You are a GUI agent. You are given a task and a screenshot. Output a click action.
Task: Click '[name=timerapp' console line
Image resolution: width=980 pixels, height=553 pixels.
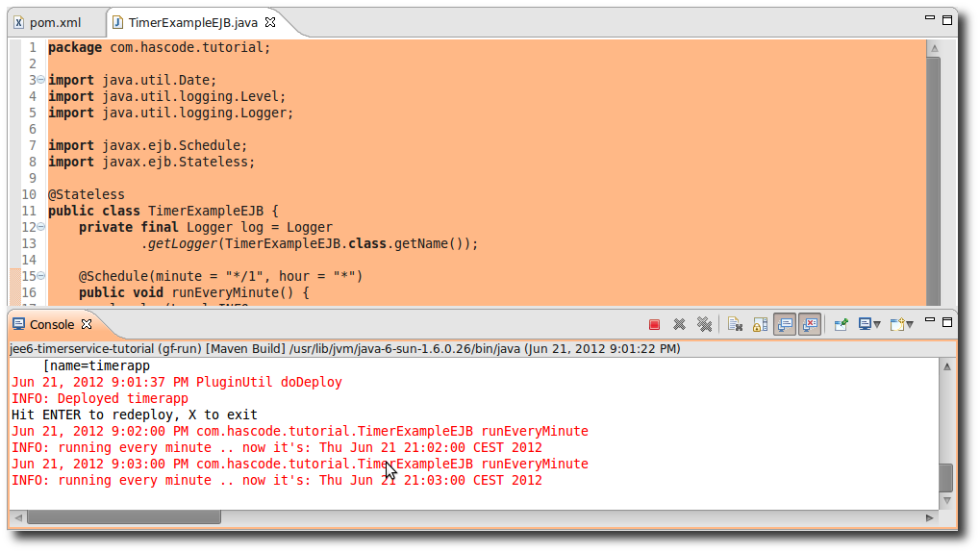coord(96,365)
